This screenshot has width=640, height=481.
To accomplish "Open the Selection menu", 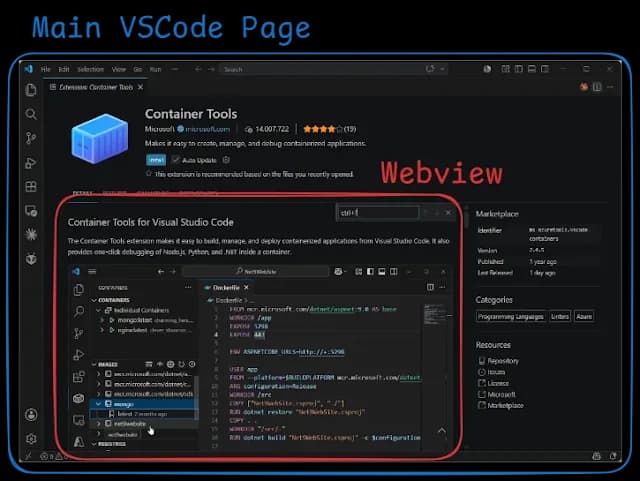I will pyautogui.click(x=91, y=69).
